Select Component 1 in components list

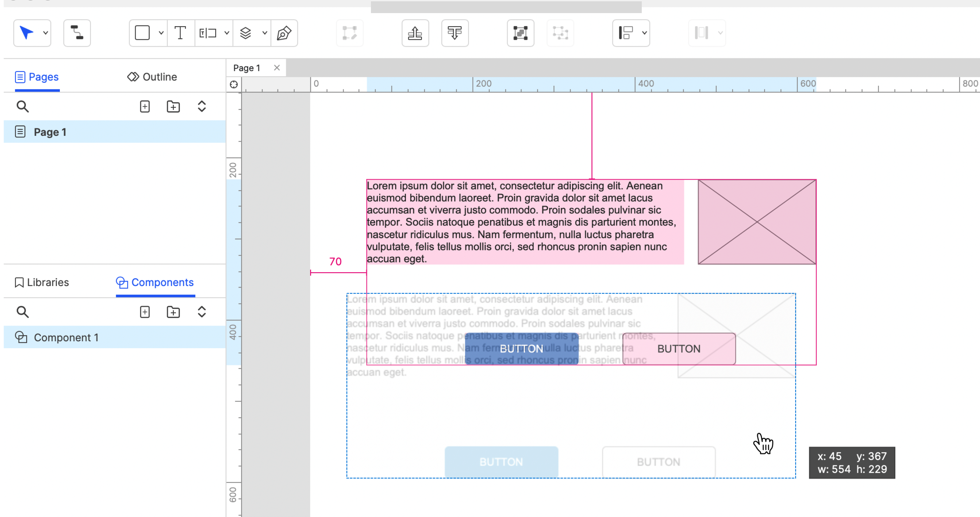[115, 337]
